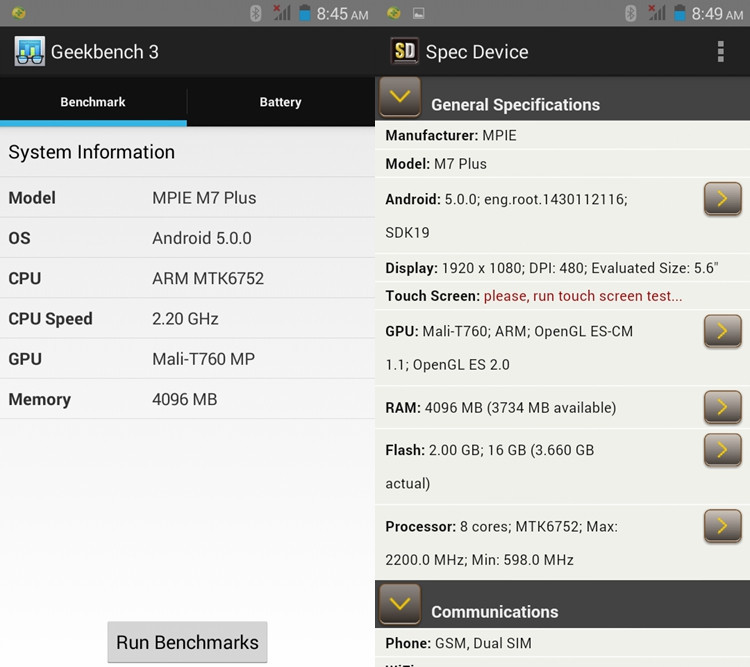The height and width of the screenshot is (667, 750).
Task: Tap the image notification icon in status bar
Action: click(x=419, y=13)
